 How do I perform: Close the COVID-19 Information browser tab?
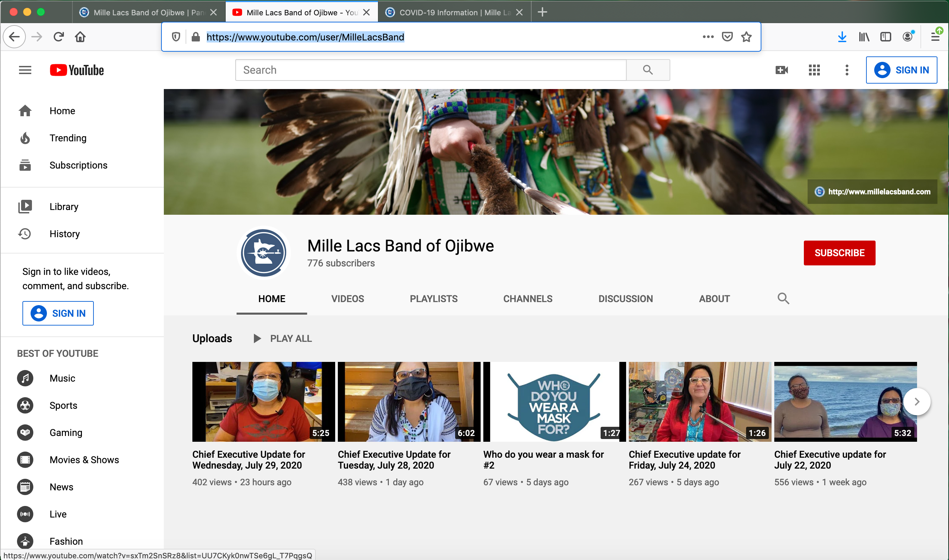coord(519,13)
